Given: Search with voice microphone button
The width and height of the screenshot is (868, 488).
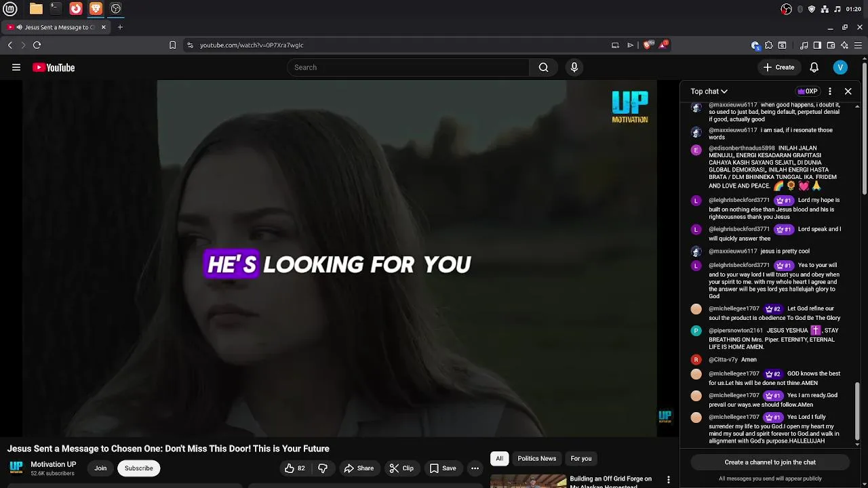Looking at the screenshot, I should tap(574, 67).
